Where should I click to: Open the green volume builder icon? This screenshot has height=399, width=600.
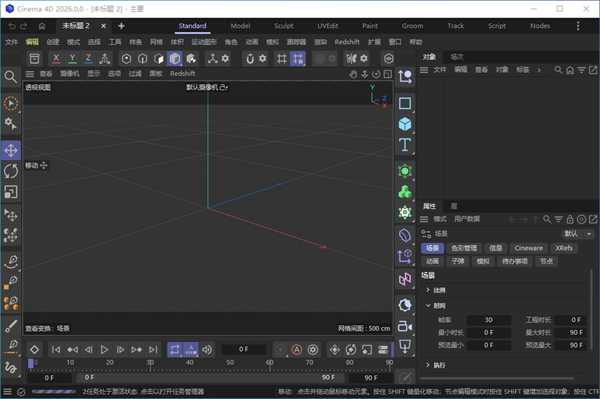pyautogui.click(x=405, y=192)
